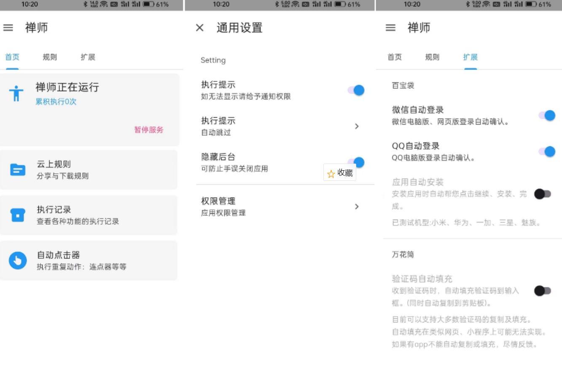The height and width of the screenshot is (392, 562).
Task: Tap 暂停服务 to pause service
Action: [x=149, y=130]
